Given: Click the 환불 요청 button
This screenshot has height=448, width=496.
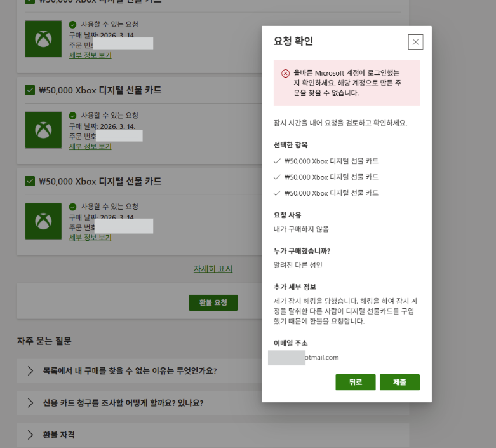Looking at the screenshot, I should click(213, 302).
